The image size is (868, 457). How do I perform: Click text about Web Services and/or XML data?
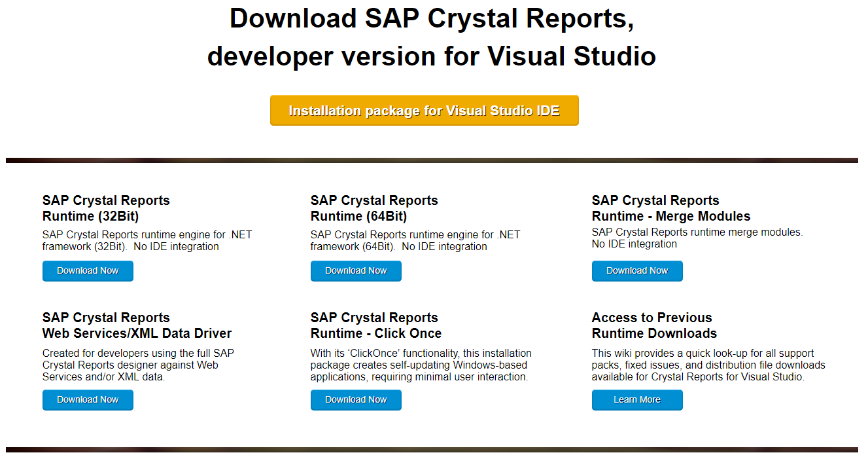coord(138,365)
